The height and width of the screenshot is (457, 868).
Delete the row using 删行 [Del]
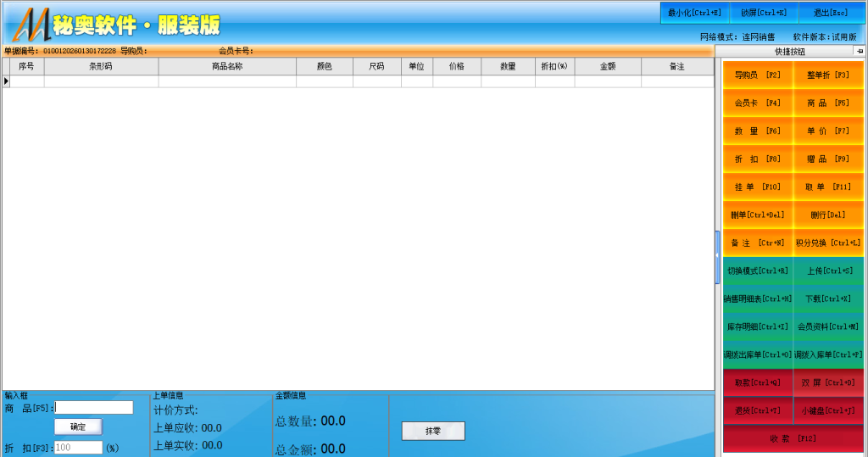pos(828,215)
